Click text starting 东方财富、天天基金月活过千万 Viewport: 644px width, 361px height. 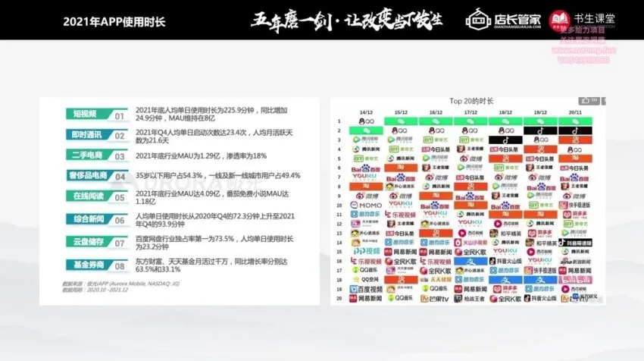211,265
